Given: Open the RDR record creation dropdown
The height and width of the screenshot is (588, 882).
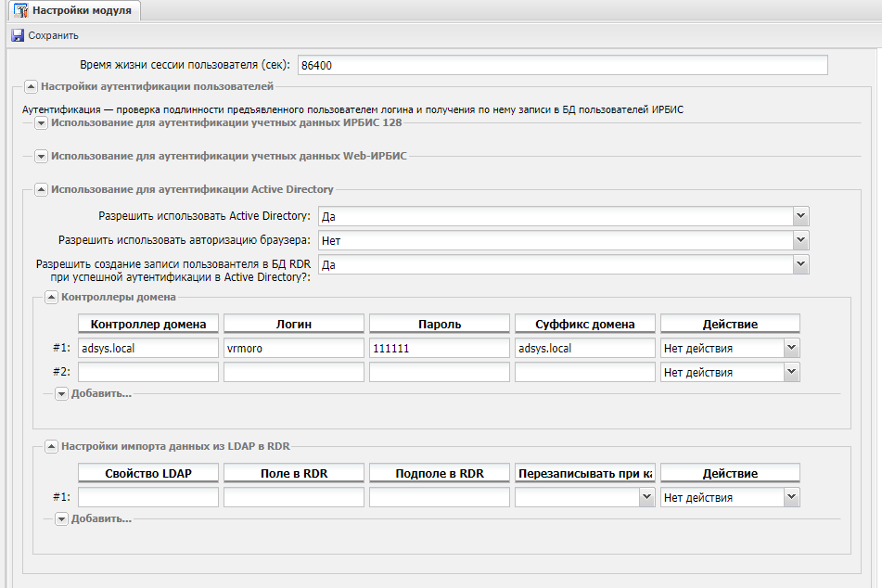Looking at the screenshot, I should pos(800,264).
